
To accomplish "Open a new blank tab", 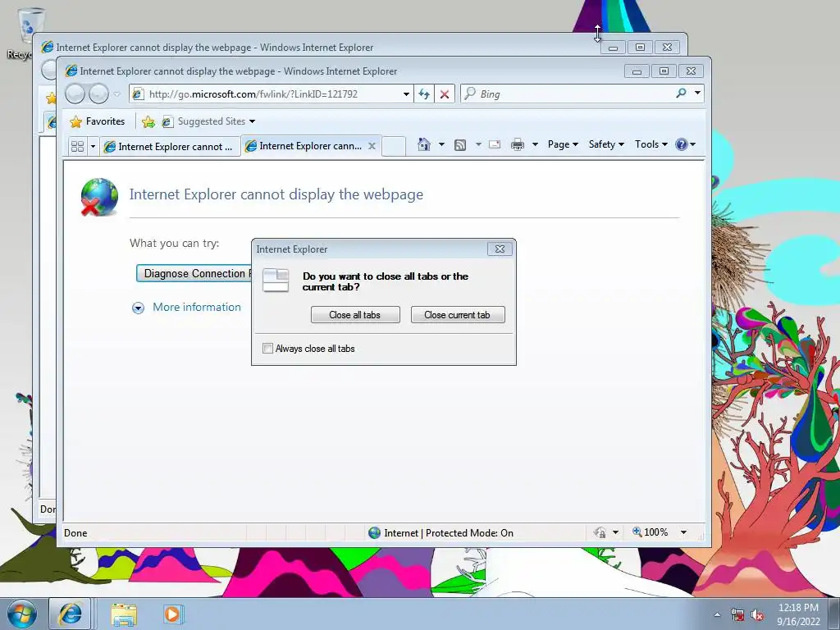I will 394,146.
